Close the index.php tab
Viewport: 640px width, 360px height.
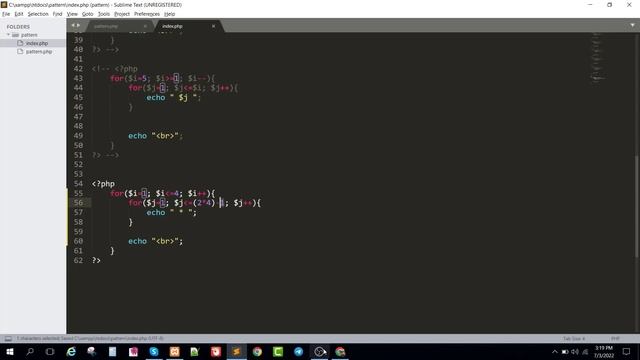[213, 26]
